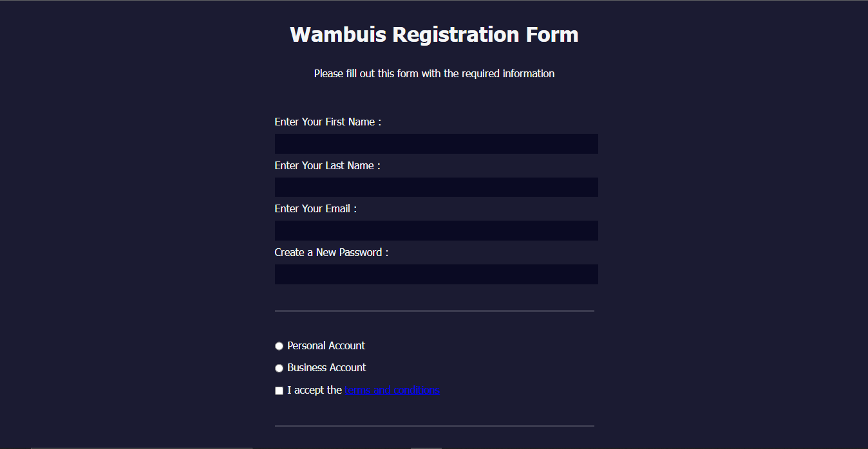This screenshot has height=449, width=868.
Task: Click the Enter Your First Name label
Action: [x=326, y=122]
